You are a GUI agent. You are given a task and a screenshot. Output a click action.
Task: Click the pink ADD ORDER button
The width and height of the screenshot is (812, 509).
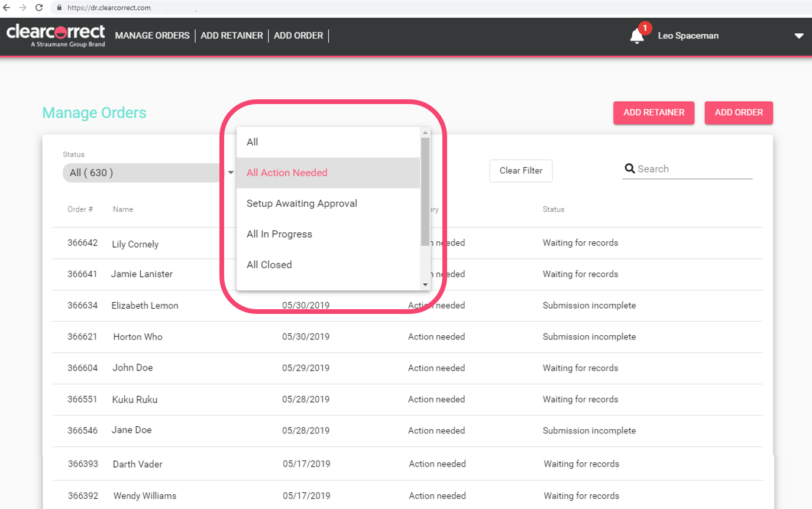(738, 112)
